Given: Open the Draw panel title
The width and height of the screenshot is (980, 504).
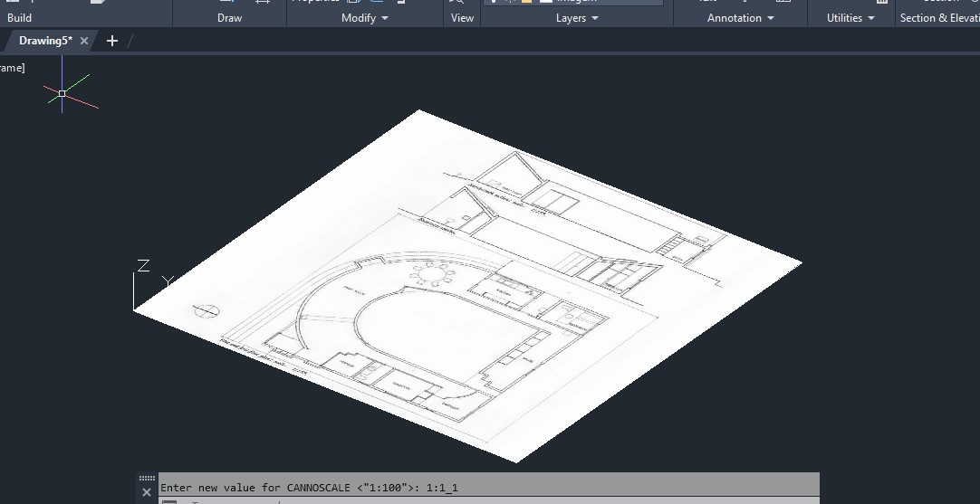Looking at the screenshot, I should point(230,18).
